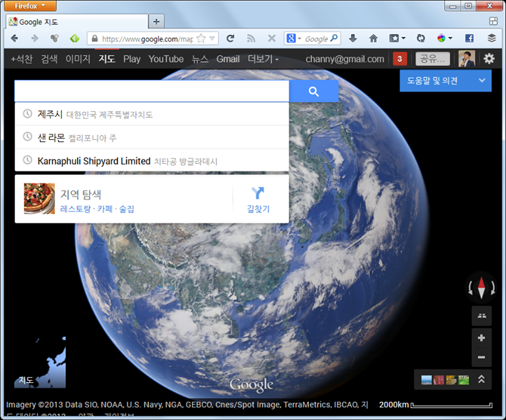Expand the 도움말 및 의견 dropdown
Image resolution: width=506 pixels, height=420 pixels.
[x=445, y=81]
